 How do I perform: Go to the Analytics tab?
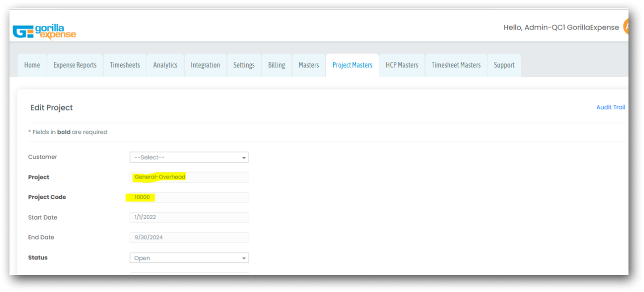(165, 65)
